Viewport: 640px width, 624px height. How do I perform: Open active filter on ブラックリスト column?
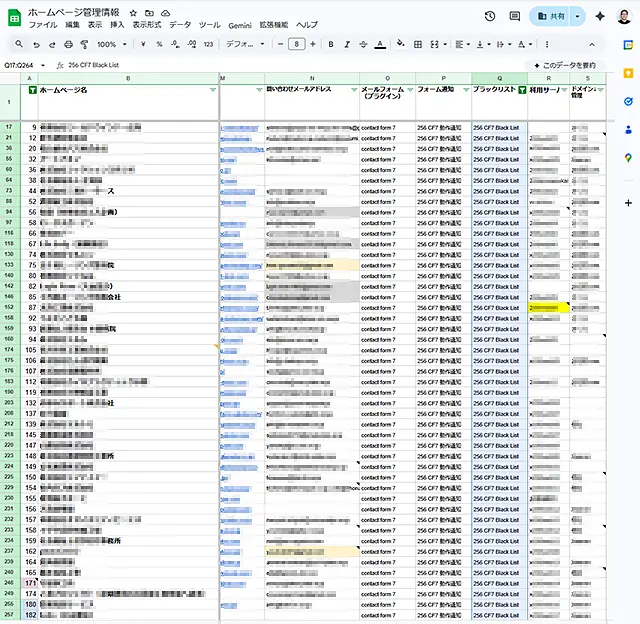(x=521, y=90)
